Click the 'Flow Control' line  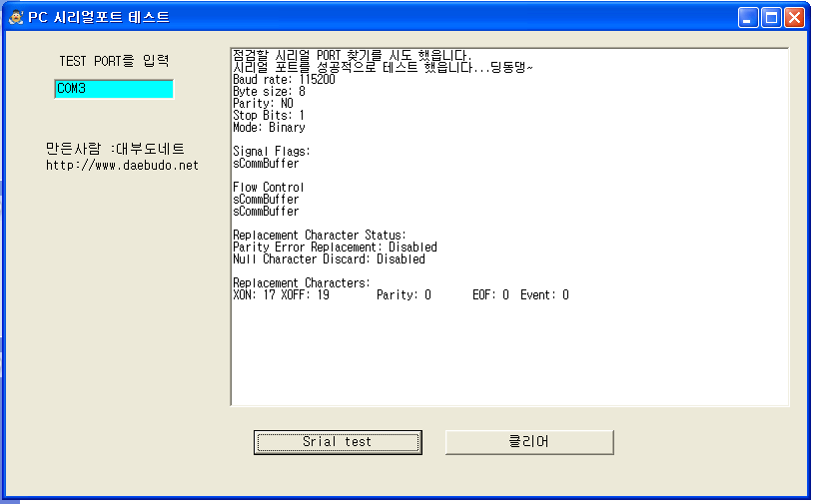click(x=269, y=187)
